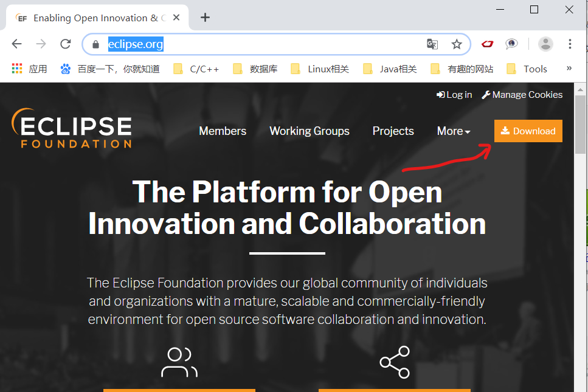Open the Chrome profile avatar
Screen dimensions: 588x392
pyautogui.click(x=545, y=44)
